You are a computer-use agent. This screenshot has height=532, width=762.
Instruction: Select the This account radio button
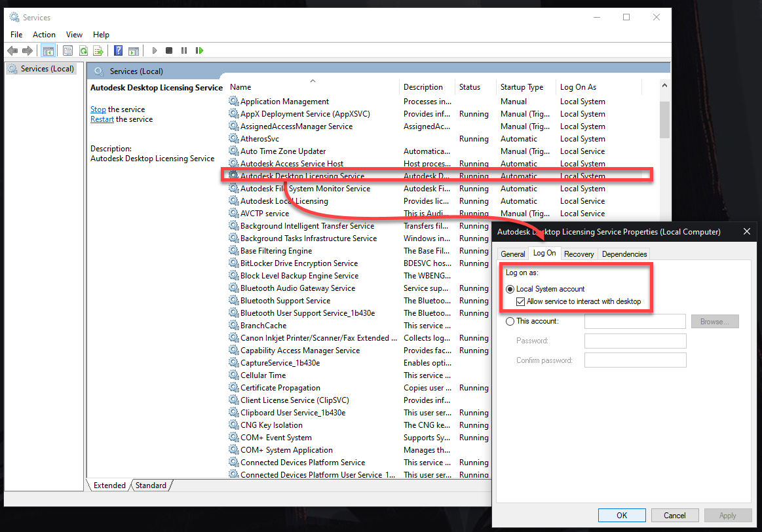coord(510,321)
